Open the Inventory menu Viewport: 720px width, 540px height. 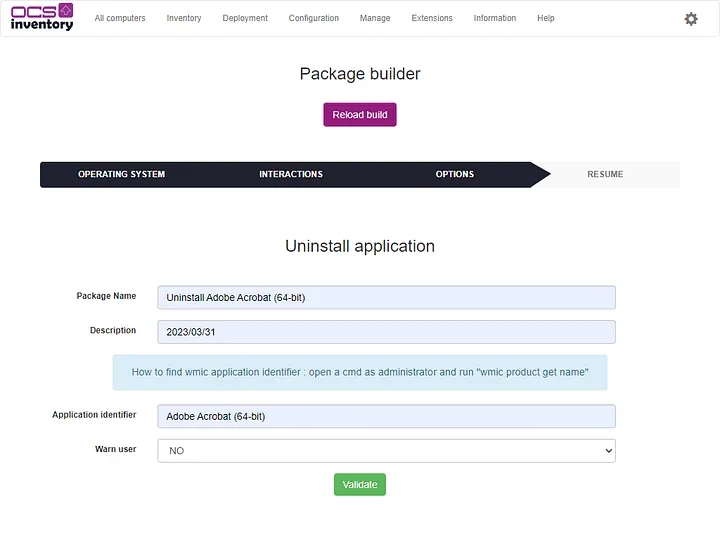click(184, 18)
